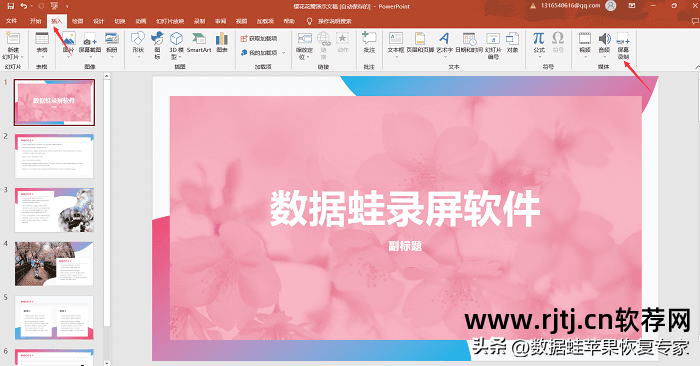The width and height of the screenshot is (700, 366).
Task: Click the Symbol (符号) omega icon
Action: 558,38
